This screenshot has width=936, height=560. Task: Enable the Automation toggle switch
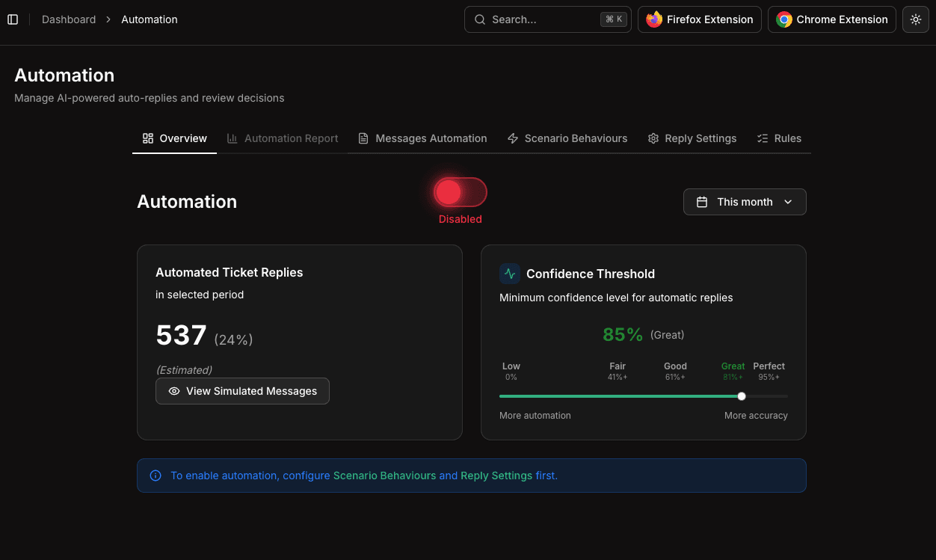coord(460,192)
